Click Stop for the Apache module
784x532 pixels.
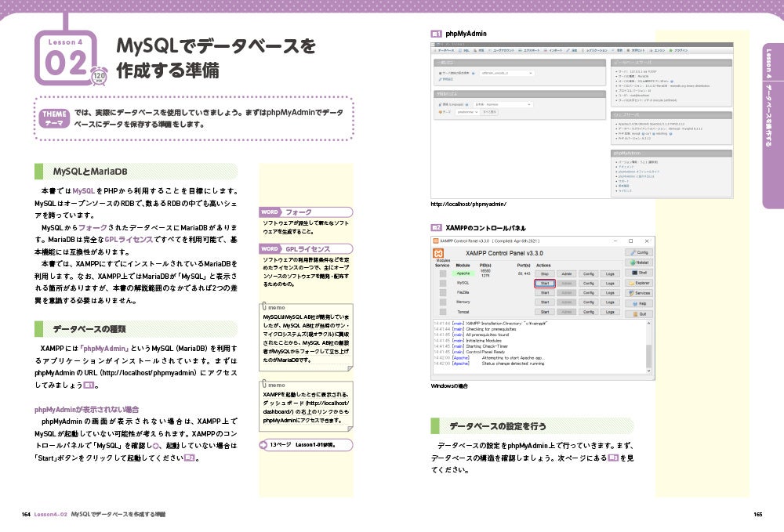[x=545, y=273]
